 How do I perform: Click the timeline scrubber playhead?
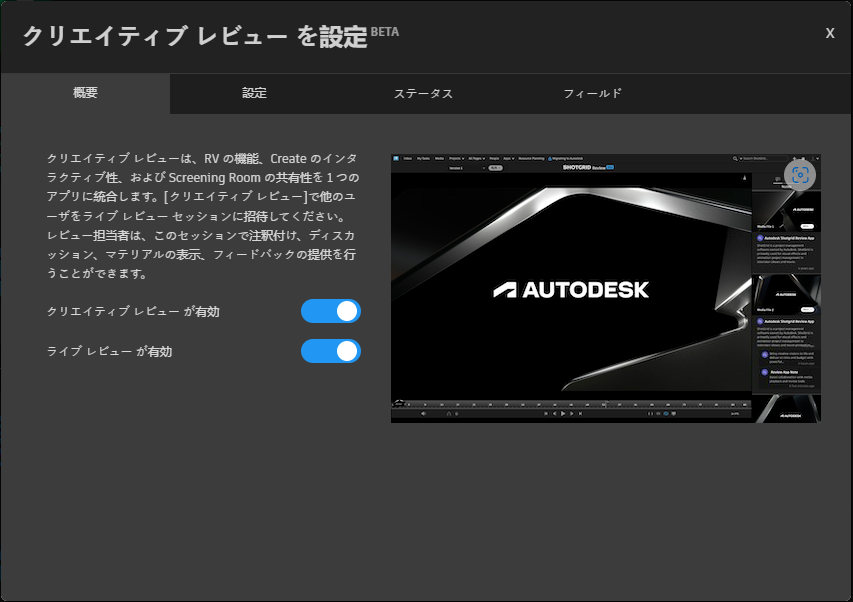[x=605, y=404]
